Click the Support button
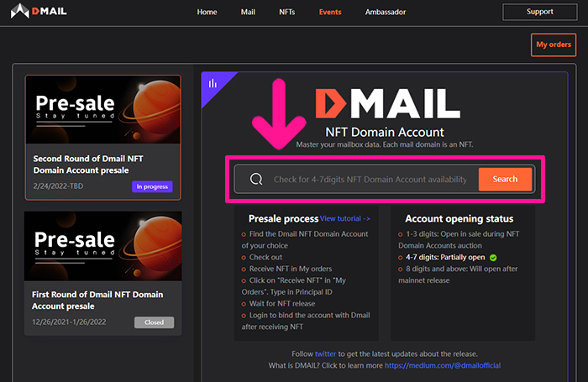Viewport: 588px width, 382px height. 539,12
